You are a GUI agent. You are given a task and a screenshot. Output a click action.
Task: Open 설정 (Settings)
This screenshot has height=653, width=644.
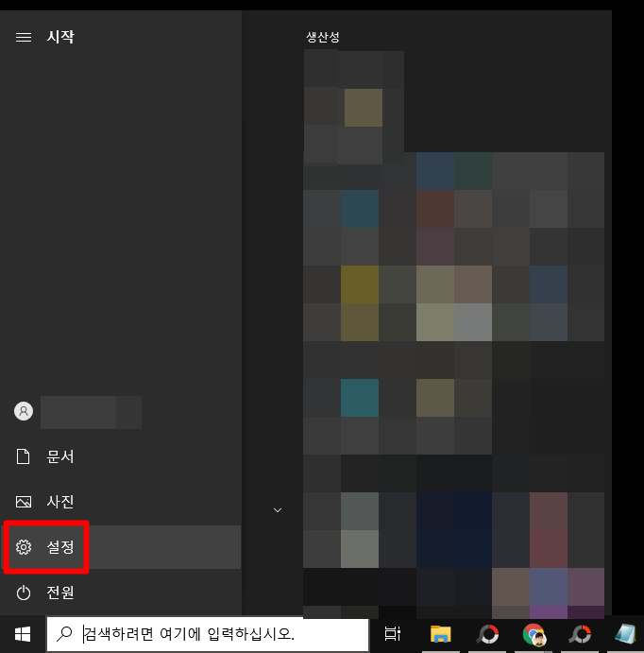point(121,547)
